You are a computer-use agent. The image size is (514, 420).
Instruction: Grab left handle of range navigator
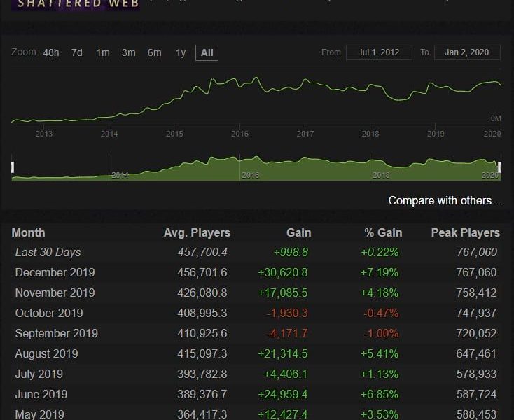point(13,167)
